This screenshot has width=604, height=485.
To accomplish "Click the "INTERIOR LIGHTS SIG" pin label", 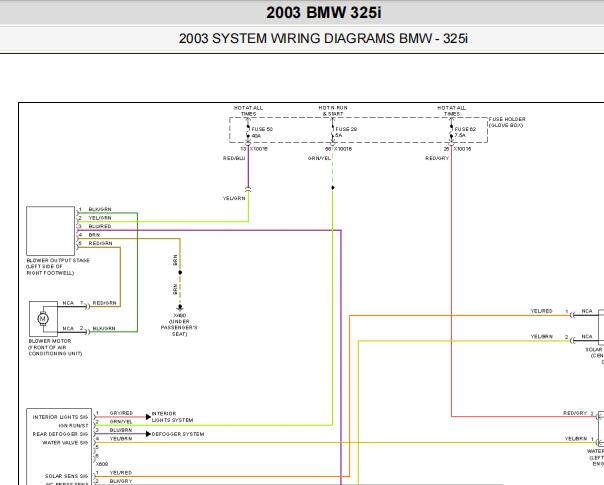I will tap(60, 417).
